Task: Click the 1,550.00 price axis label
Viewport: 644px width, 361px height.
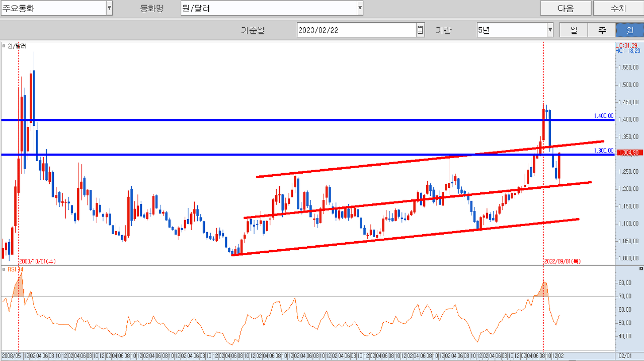Action: click(627, 67)
